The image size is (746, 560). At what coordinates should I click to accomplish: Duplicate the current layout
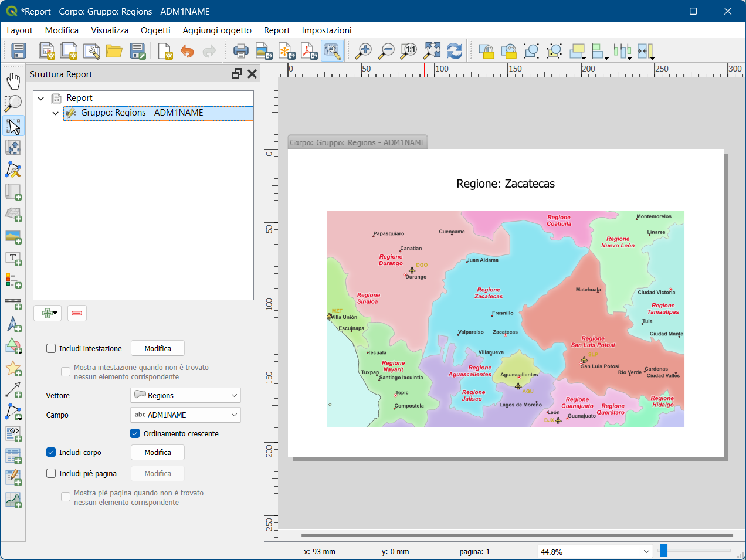click(x=69, y=51)
